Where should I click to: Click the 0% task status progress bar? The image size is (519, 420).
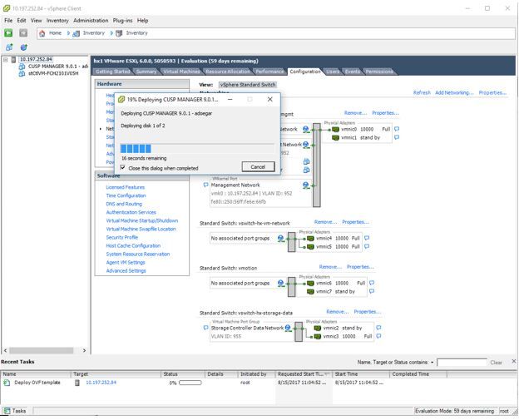(x=190, y=383)
